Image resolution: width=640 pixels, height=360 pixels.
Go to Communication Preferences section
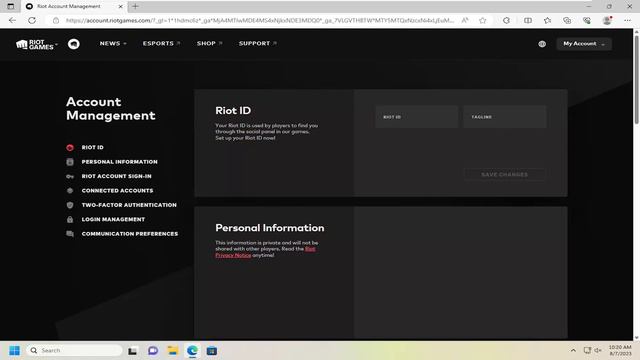130,234
